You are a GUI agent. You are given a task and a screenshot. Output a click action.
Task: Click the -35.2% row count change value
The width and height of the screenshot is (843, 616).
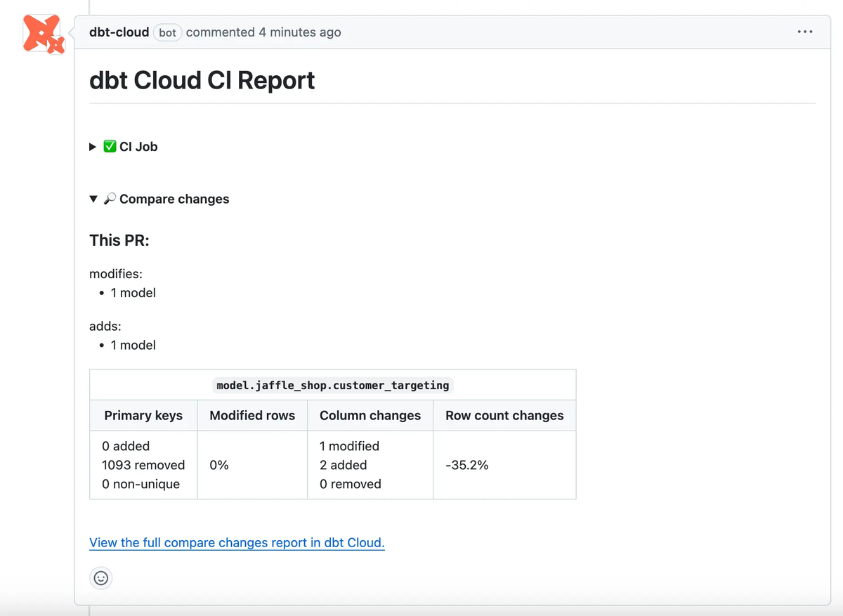(x=467, y=465)
